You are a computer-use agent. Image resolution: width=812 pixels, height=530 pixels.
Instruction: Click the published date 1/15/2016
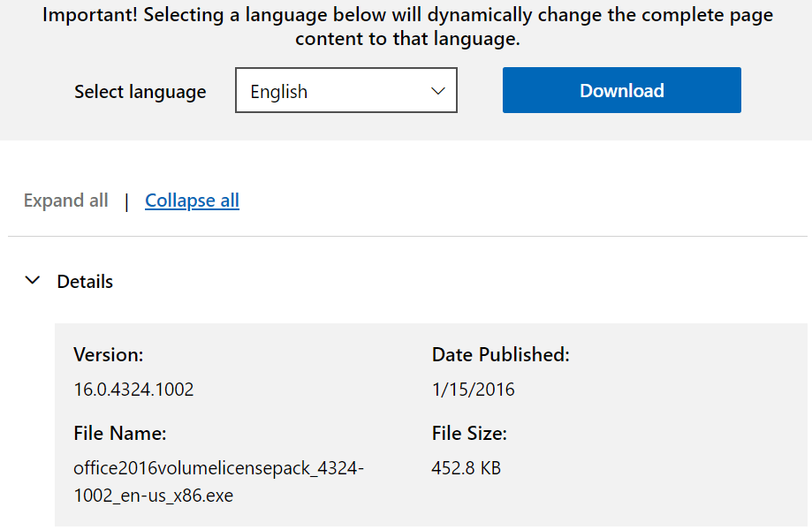click(x=473, y=390)
